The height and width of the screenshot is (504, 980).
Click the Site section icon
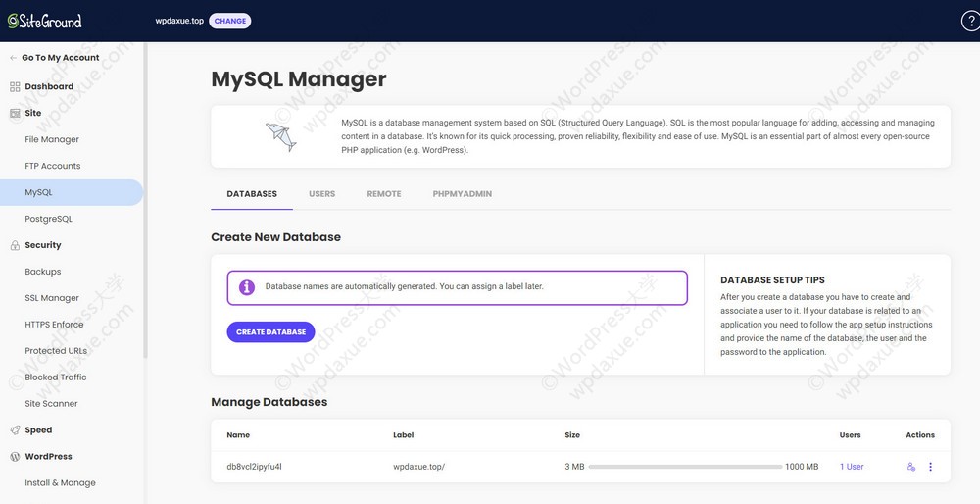click(x=15, y=113)
